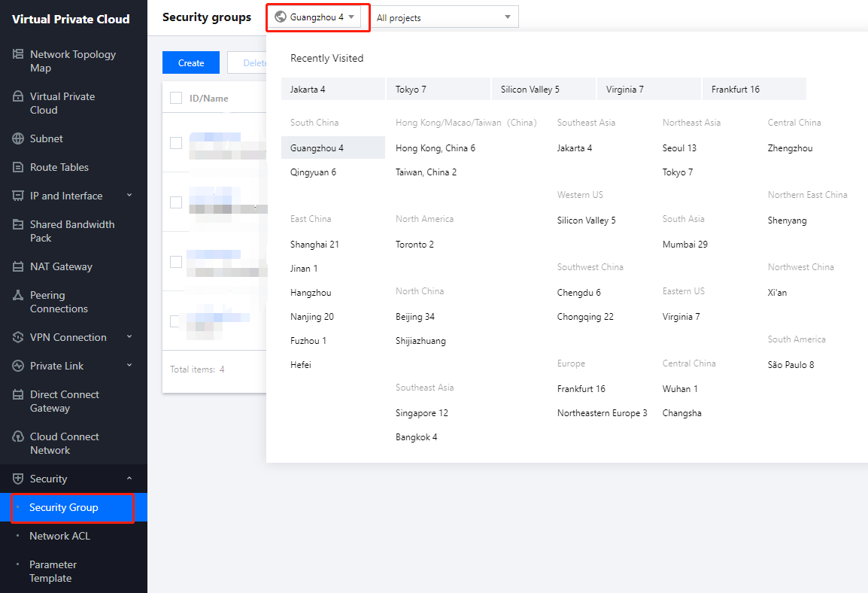Screen dimensions: 868x593
Task: Select recently visited Frankfurt 16
Action: (x=754, y=89)
